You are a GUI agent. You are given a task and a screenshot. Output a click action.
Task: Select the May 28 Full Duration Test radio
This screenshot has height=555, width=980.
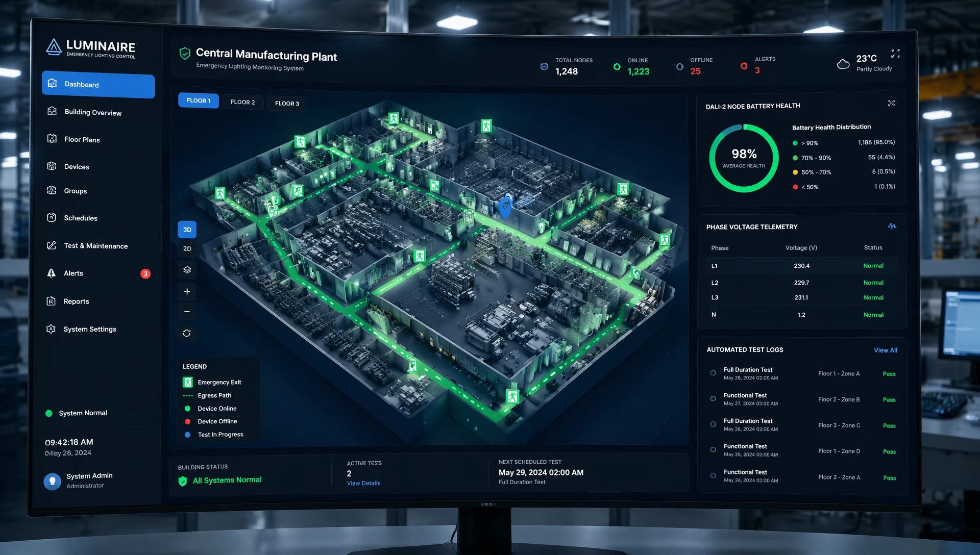pos(713,373)
